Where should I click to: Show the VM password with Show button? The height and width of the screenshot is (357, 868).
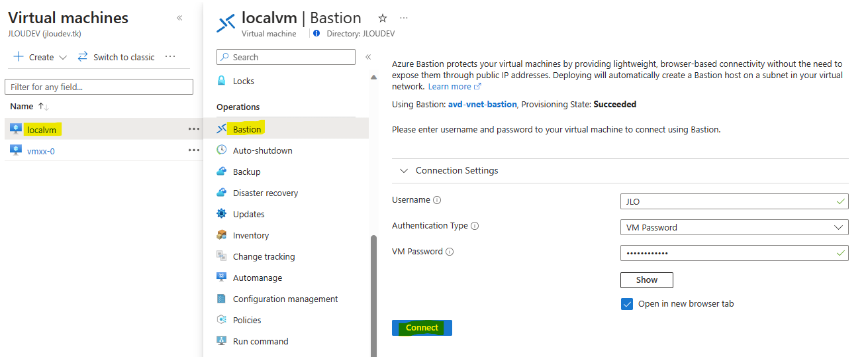point(647,280)
